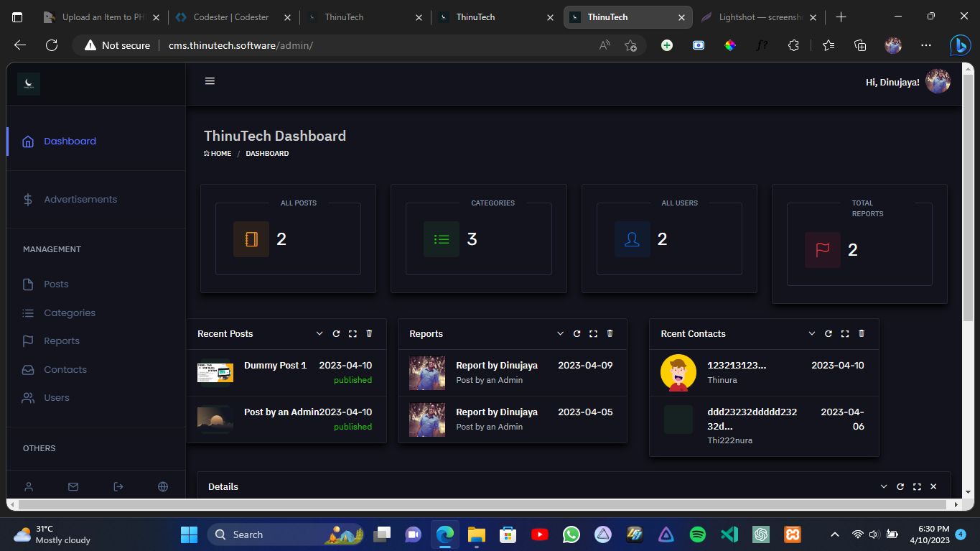Open a new browser tab
Screen dimensions: 980x551
[x=841, y=17]
